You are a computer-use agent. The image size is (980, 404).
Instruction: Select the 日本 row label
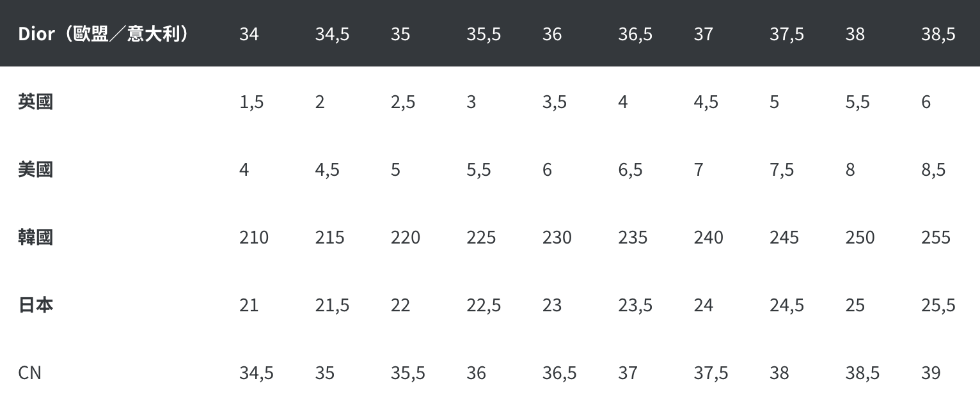36,305
